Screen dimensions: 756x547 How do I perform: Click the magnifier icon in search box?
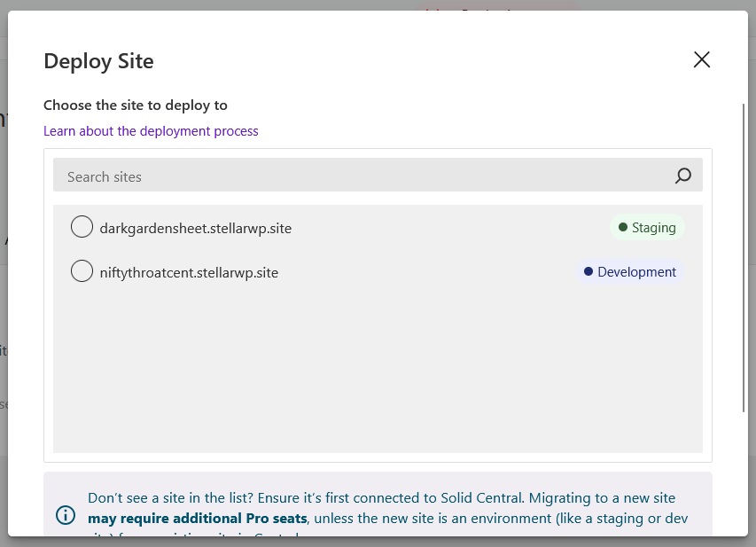pos(682,176)
